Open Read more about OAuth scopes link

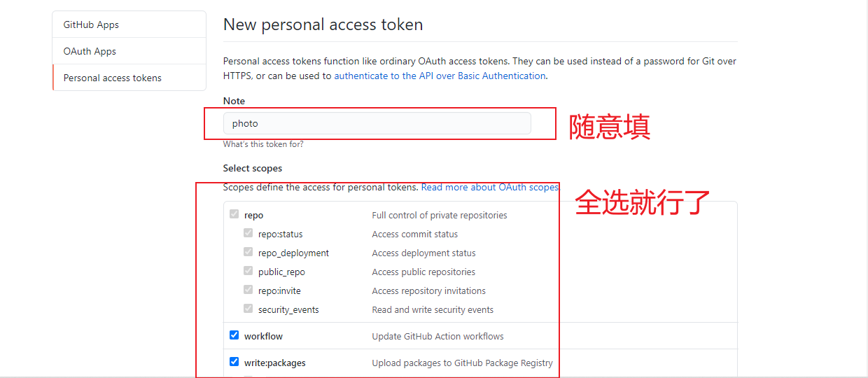click(x=490, y=187)
